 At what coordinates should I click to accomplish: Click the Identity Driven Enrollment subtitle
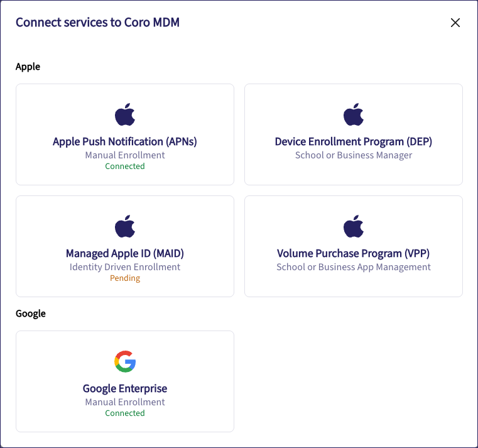(125, 267)
